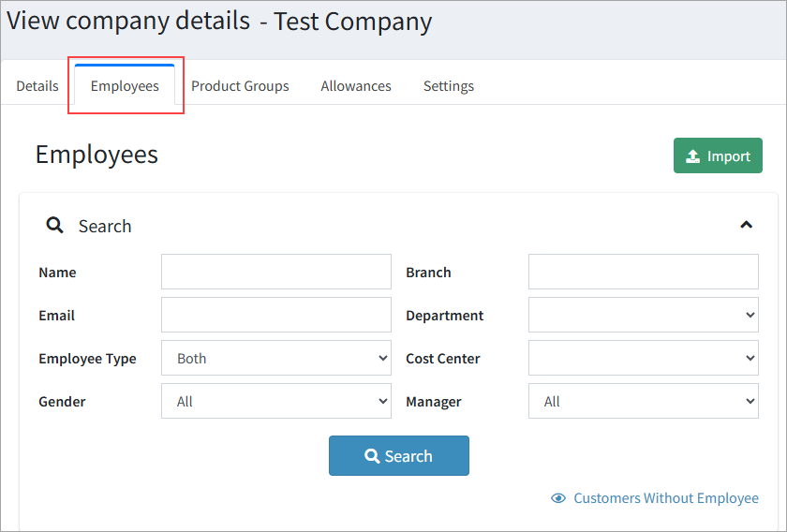The image size is (787, 532).
Task: Select the Employees tab
Action: pyautogui.click(x=125, y=86)
